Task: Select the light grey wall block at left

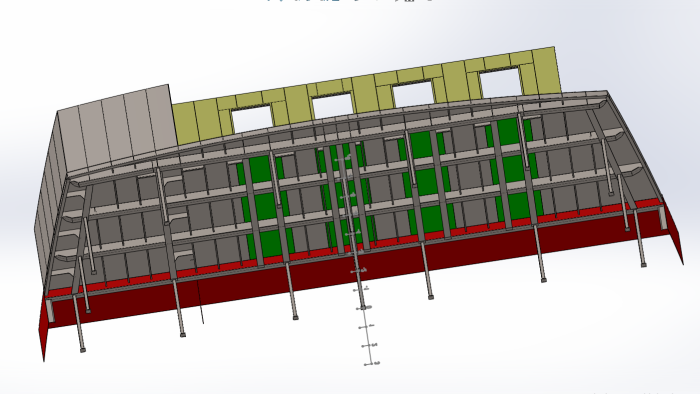Action: click(x=116, y=129)
